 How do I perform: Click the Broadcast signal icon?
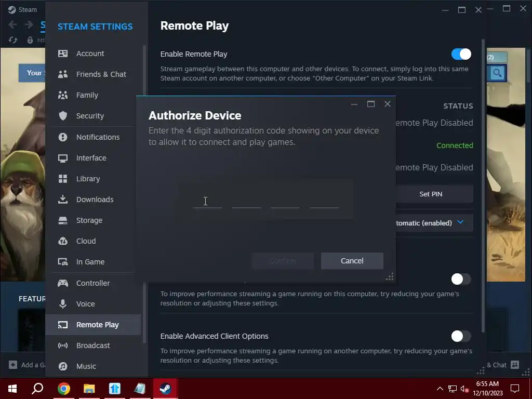click(x=63, y=345)
